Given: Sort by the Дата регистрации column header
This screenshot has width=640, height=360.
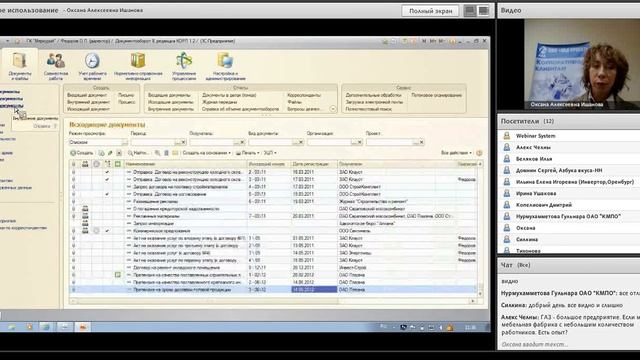Looking at the screenshot, I should pyautogui.click(x=314, y=164).
